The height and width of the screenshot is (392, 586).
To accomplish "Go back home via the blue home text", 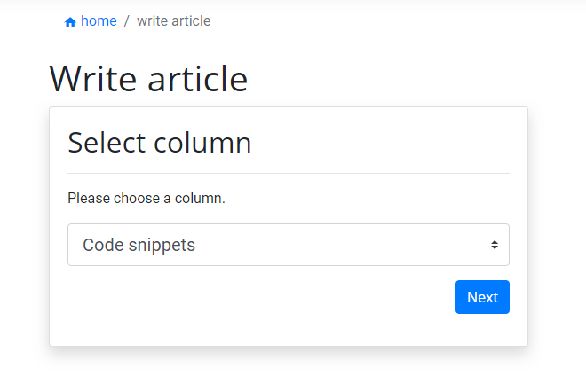I will 99,21.
